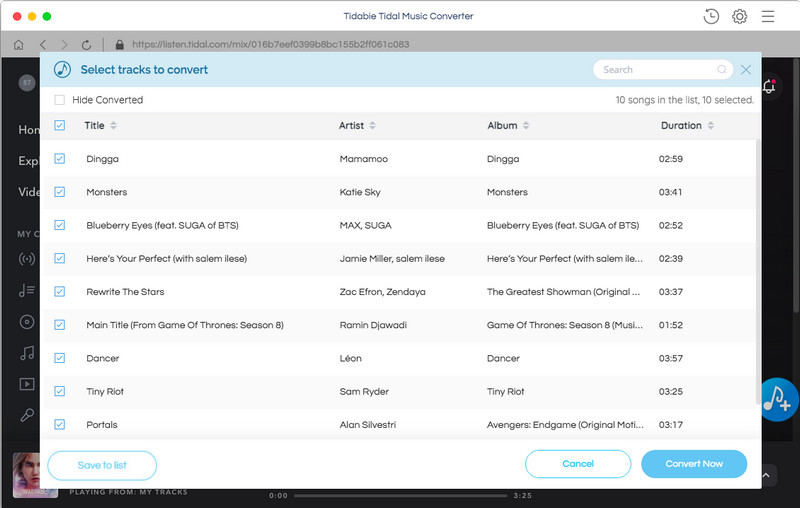This screenshot has height=508, width=800.
Task: Open the playlists sidebar icon
Action: pyautogui.click(x=27, y=291)
